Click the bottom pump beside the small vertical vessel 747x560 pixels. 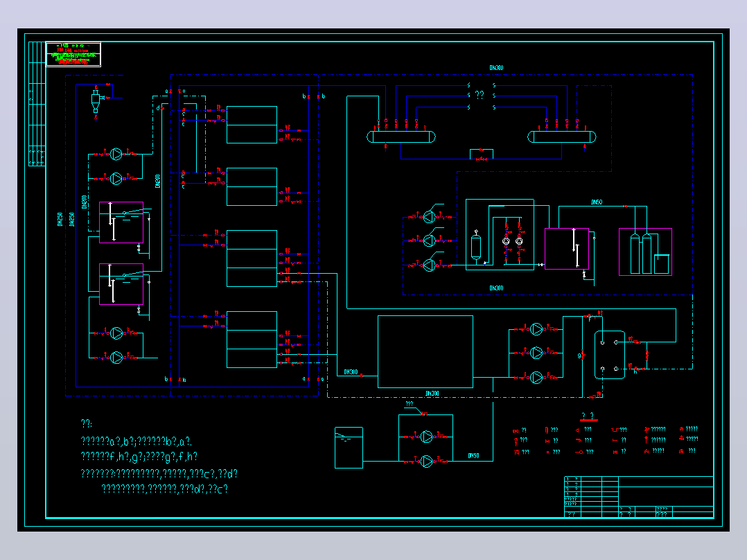[429, 265]
